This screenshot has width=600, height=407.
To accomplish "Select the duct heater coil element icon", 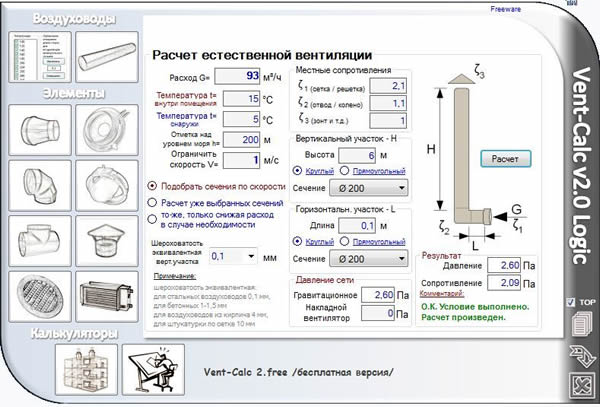I will 107,296.
